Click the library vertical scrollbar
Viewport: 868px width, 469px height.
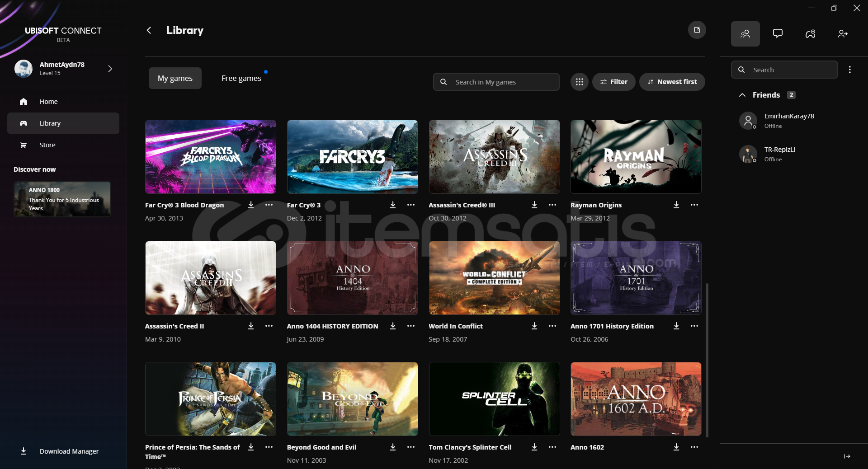(x=707, y=360)
